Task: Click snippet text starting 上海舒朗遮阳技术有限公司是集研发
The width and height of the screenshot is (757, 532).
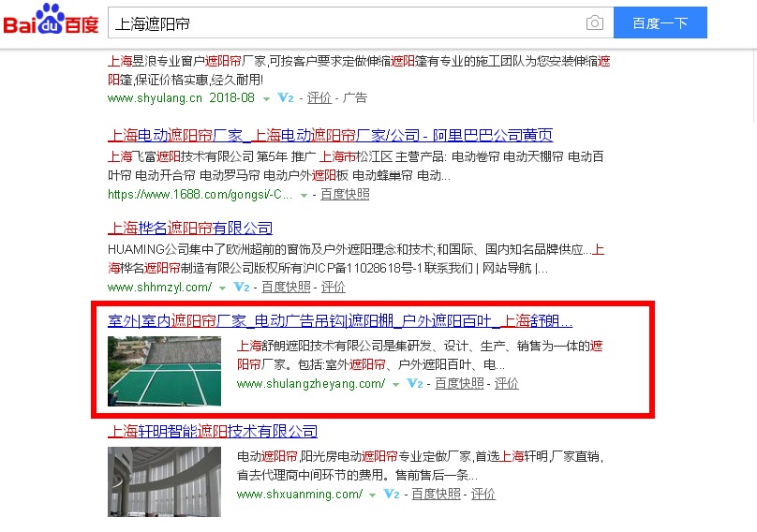Action: coord(420,355)
